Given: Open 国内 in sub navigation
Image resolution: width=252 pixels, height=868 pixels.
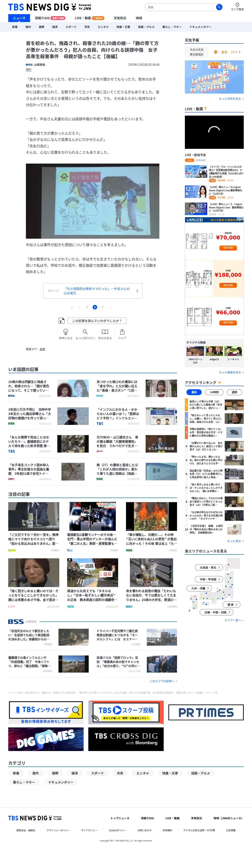Looking at the screenshot, I should pyautogui.click(x=28, y=27).
